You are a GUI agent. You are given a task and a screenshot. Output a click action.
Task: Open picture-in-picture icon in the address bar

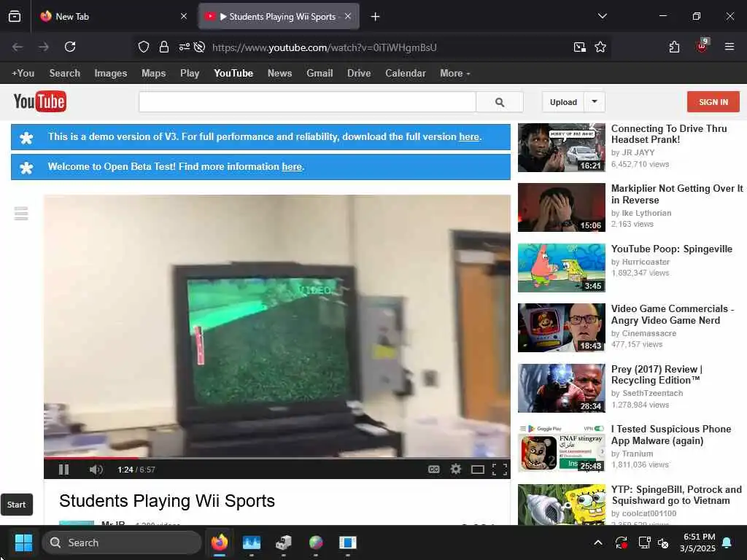pyautogui.click(x=580, y=47)
